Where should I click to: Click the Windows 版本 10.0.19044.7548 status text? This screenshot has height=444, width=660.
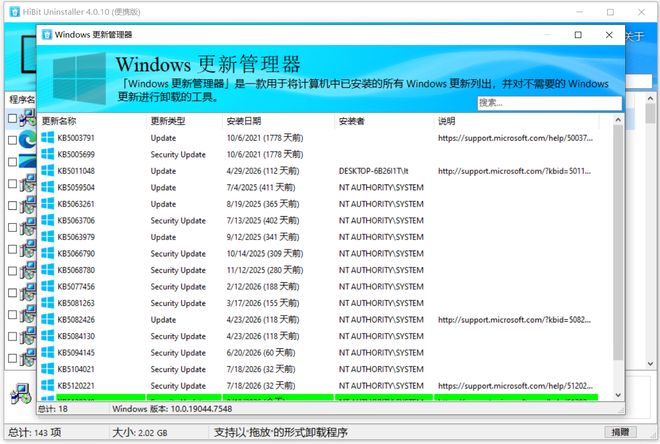[x=172, y=409]
